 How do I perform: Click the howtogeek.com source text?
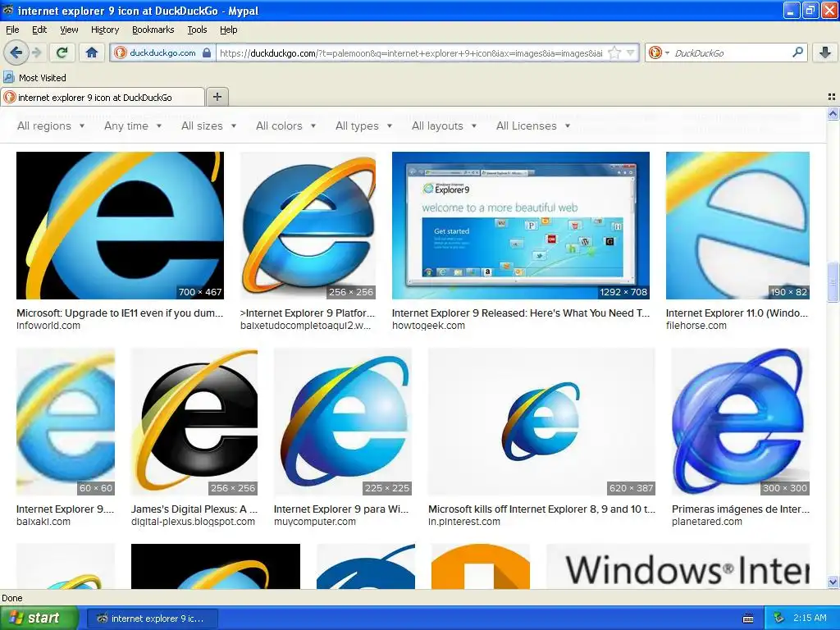pyautogui.click(x=428, y=326)
